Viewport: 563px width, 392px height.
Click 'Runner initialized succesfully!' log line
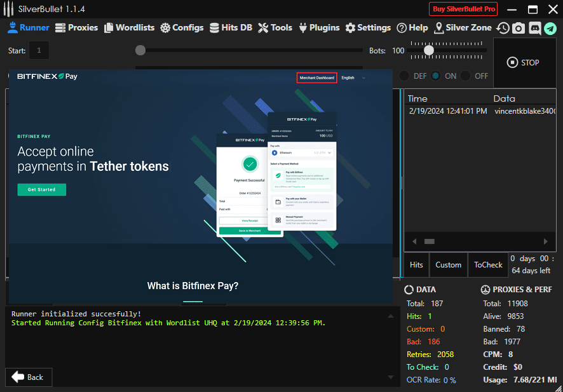[76, 314]
